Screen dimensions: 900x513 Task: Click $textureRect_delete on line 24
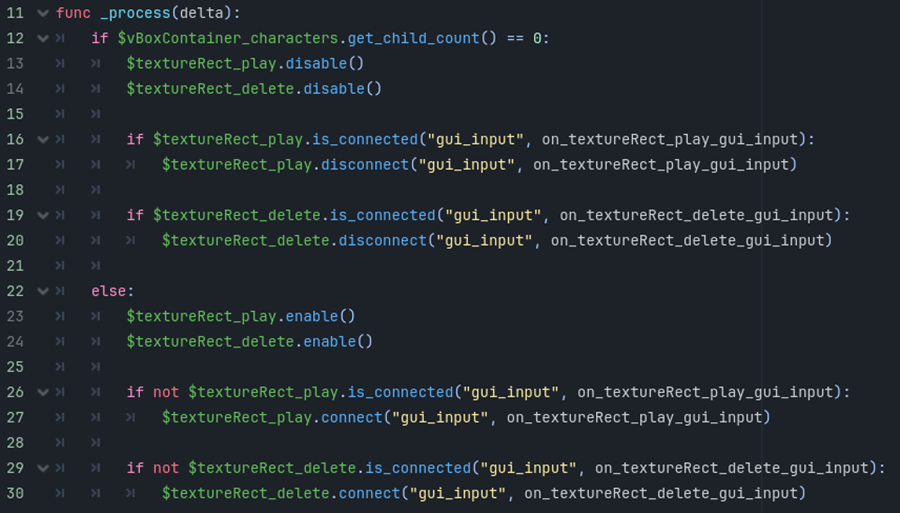coord(210,341)
